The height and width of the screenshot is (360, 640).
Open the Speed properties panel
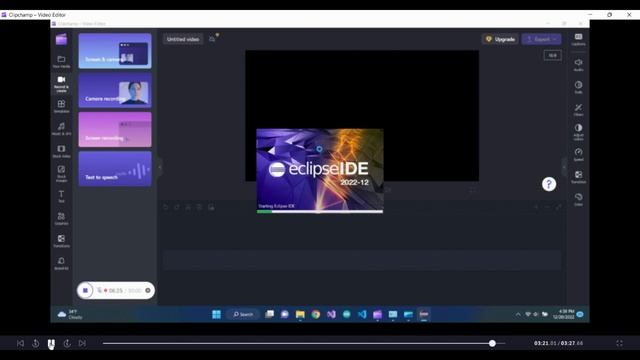point(578,155)
